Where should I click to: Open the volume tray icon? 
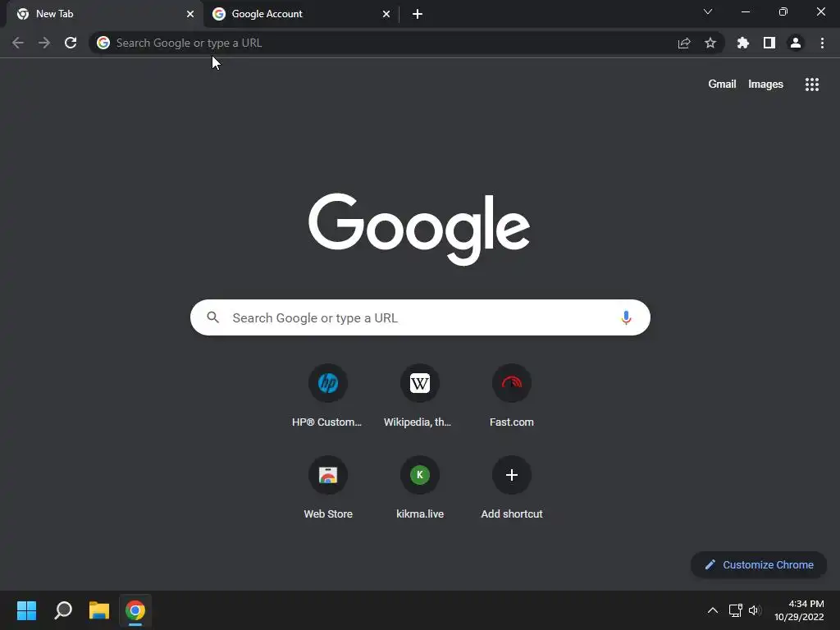755,610
